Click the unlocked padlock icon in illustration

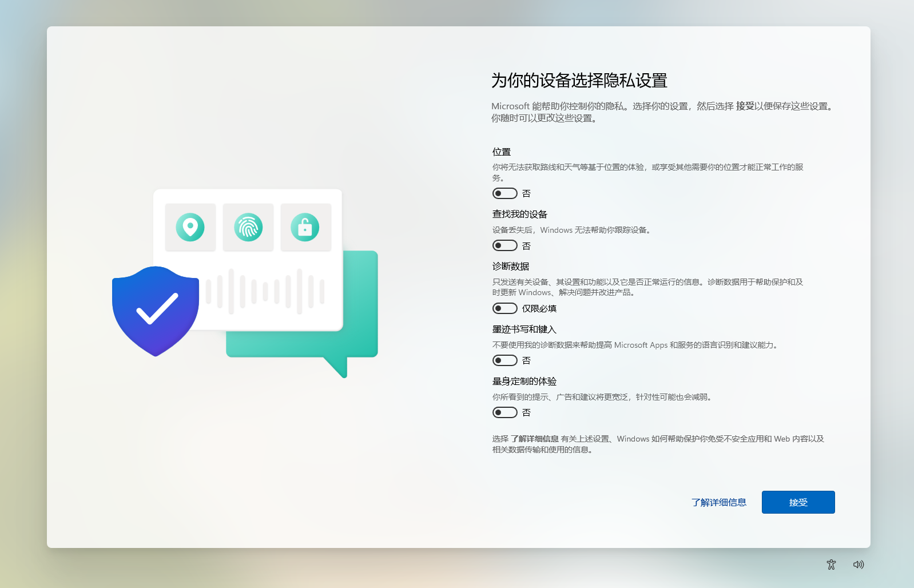305,227
